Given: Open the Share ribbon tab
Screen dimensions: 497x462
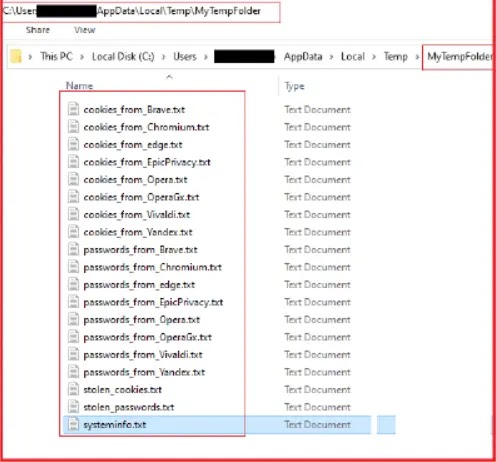Looking at the screenshot, I should pyautogui.click(x=38, y=30).
